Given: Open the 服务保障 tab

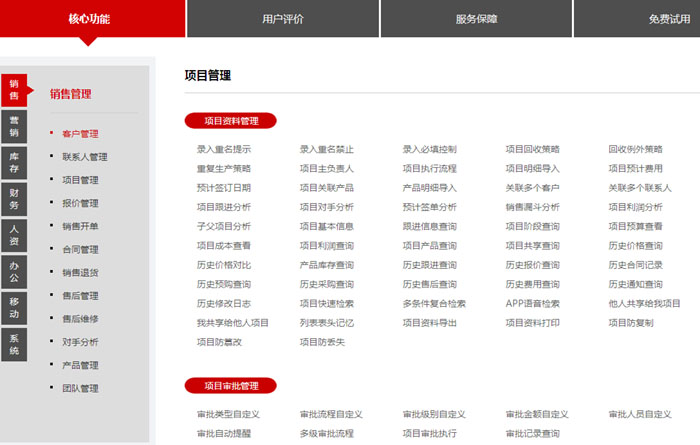Looking at the screenshot, I should [x=475, y=19].
